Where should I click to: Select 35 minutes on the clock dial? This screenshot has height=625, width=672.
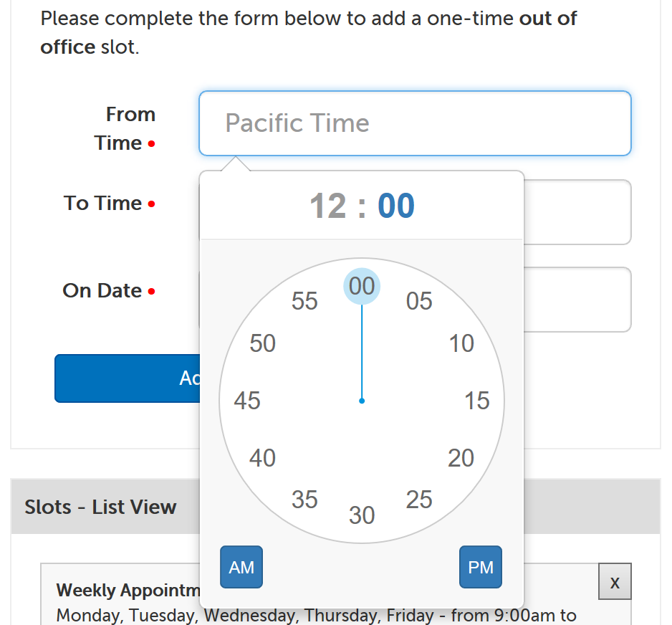tap(304, 500)
